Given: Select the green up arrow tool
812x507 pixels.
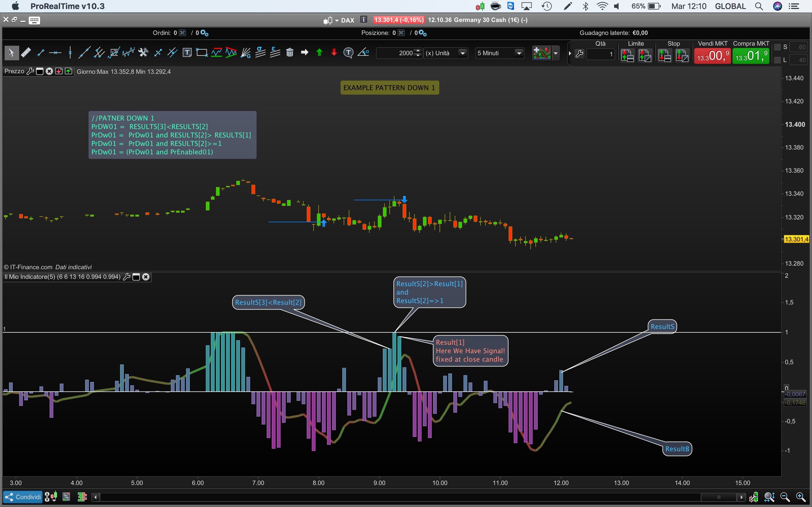Looking at the screenshot, I should pyautogui.click(x=319, y=53).
